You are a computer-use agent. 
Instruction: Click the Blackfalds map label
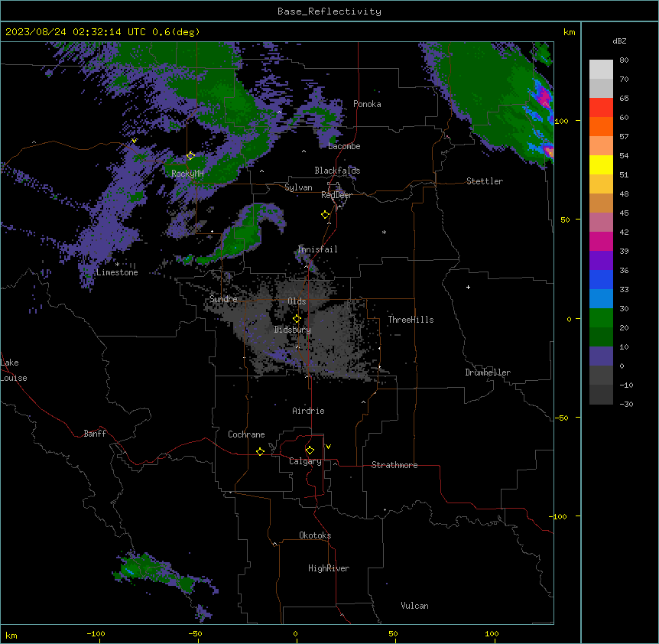(337, 171)
